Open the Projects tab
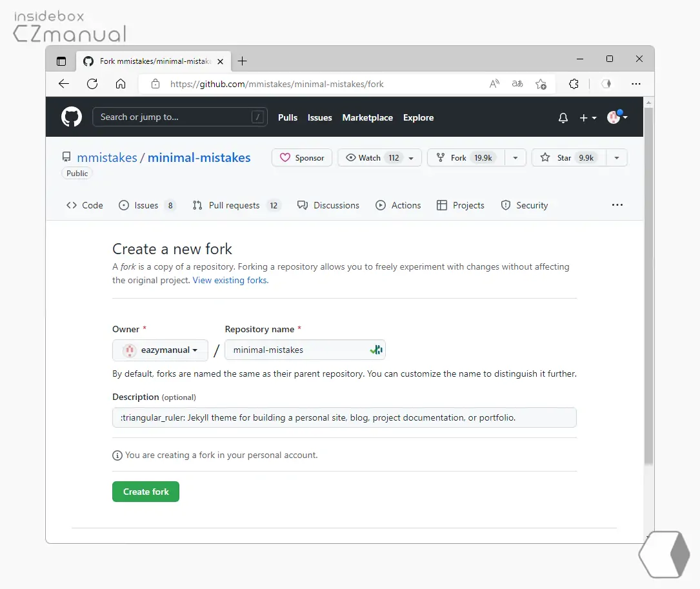 pyautogui.click(x=460, y=205)
